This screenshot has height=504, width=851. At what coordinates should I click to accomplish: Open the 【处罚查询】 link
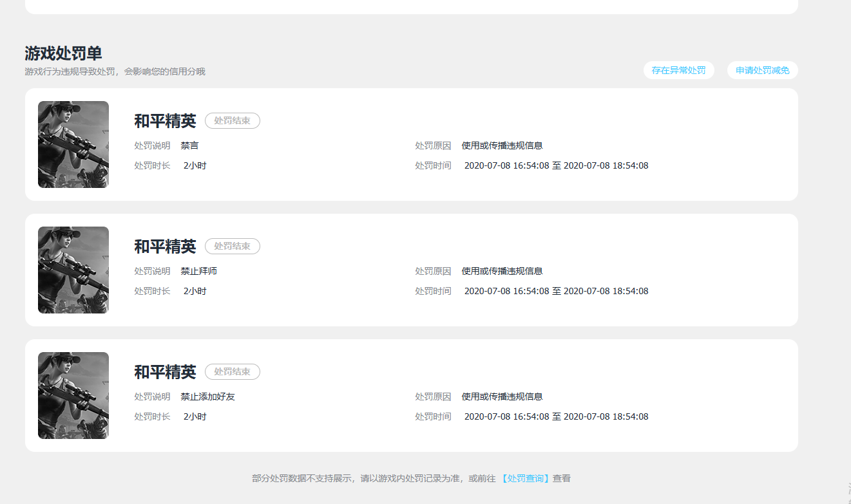[x=525, y=478]
